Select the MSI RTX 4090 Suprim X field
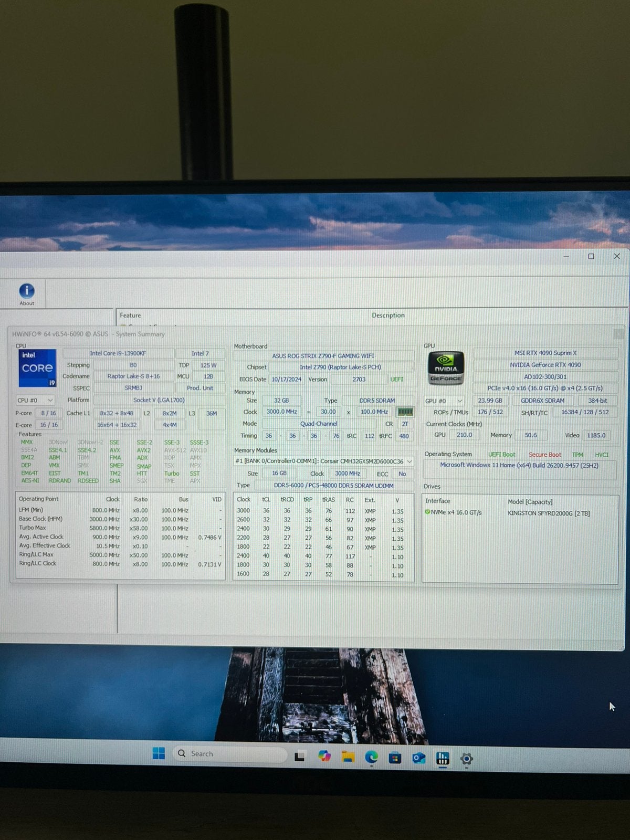The height and width of the screenshot is (840, 630). [545, 353]
